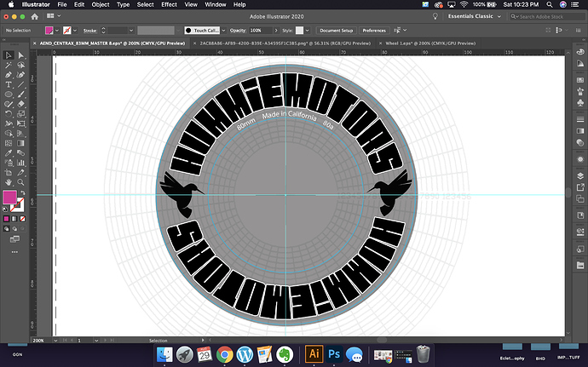The width and height of the screenshot is (588, 367).
Task: Select the Shaper tool
Action: click(x=9, y=104)
